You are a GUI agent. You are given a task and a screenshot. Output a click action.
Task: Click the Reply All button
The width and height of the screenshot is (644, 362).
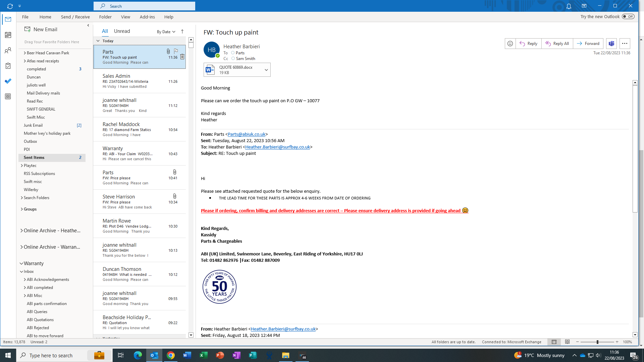(557, 44)
